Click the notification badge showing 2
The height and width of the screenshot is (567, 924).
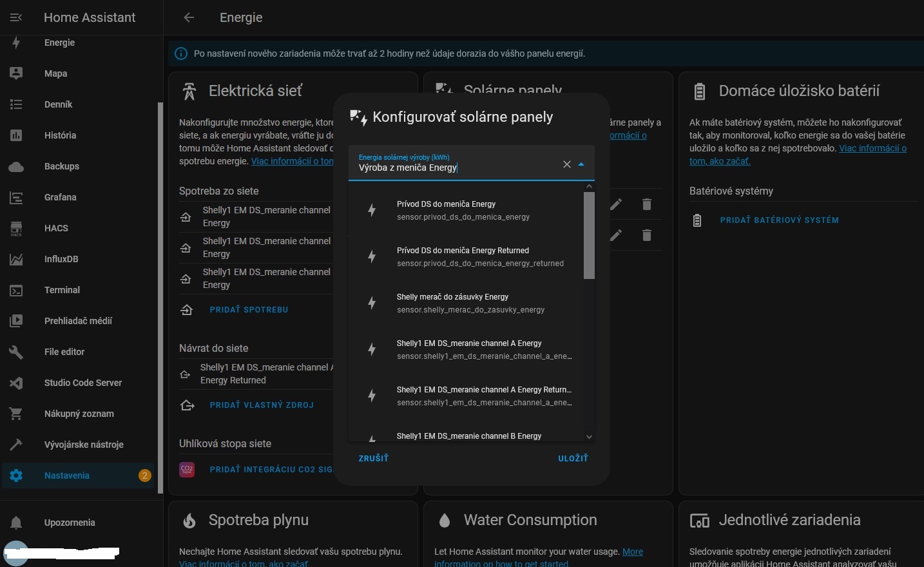coord(145,476)
